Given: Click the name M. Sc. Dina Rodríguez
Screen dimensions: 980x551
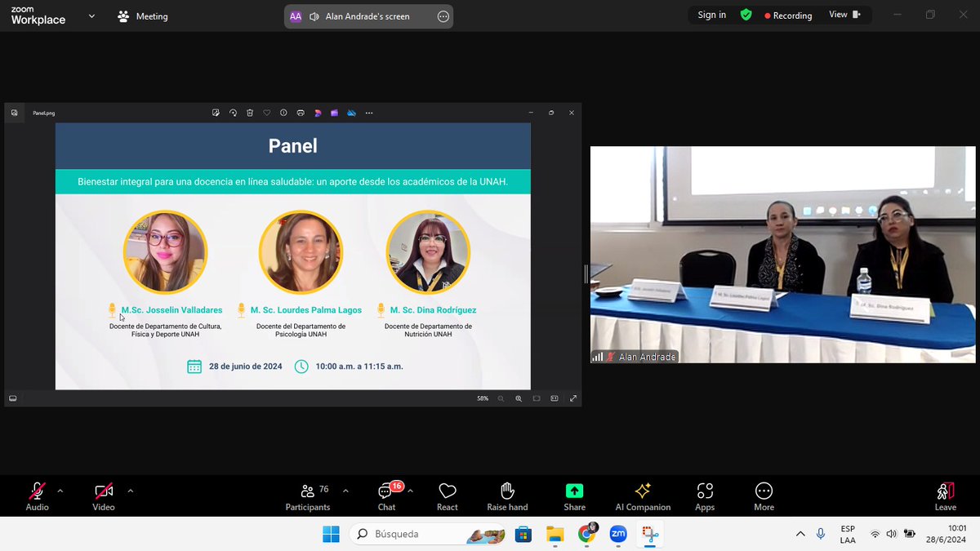Looking at the screenshot, I should point(433,310).
